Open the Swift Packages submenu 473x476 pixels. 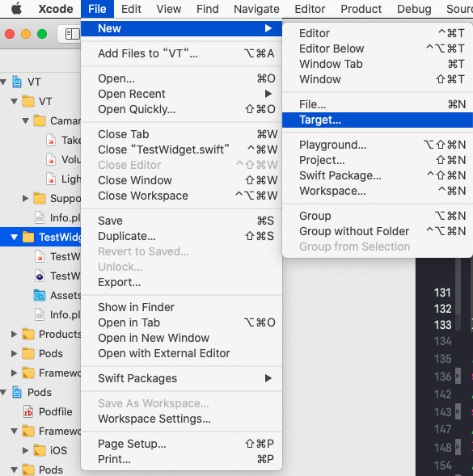[181, 378]
